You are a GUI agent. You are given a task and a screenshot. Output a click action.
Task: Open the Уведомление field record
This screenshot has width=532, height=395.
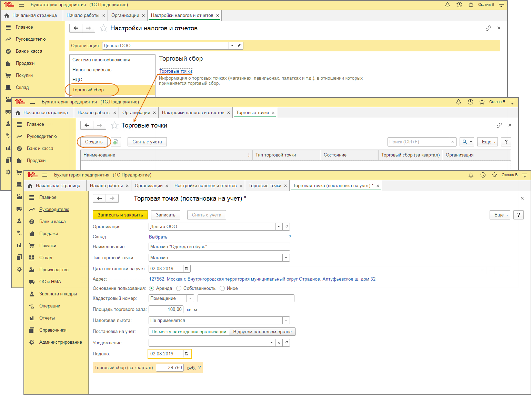(x=286, y=343)
